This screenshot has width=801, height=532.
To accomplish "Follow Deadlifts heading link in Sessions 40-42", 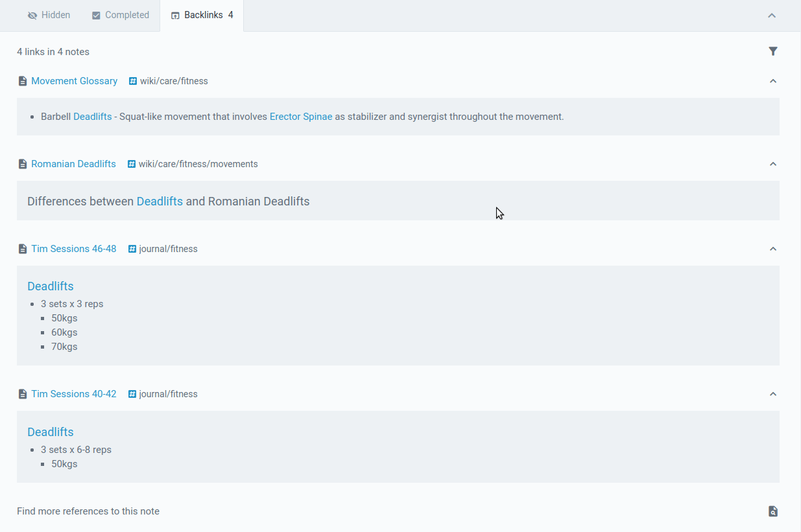I will 51,432.
